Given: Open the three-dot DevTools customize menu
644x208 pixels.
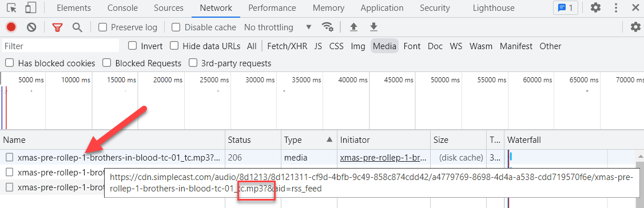Looking at the screenshot, I should pos(616,7).
